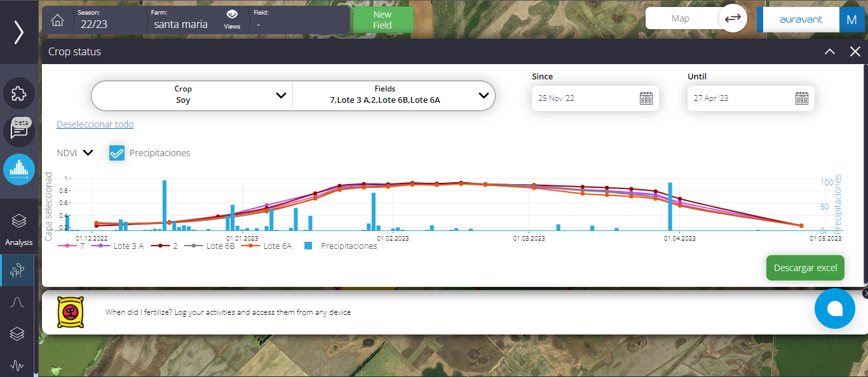
Task: Collapse the Crop status panel with the chevron
Action: coord(829,51)
